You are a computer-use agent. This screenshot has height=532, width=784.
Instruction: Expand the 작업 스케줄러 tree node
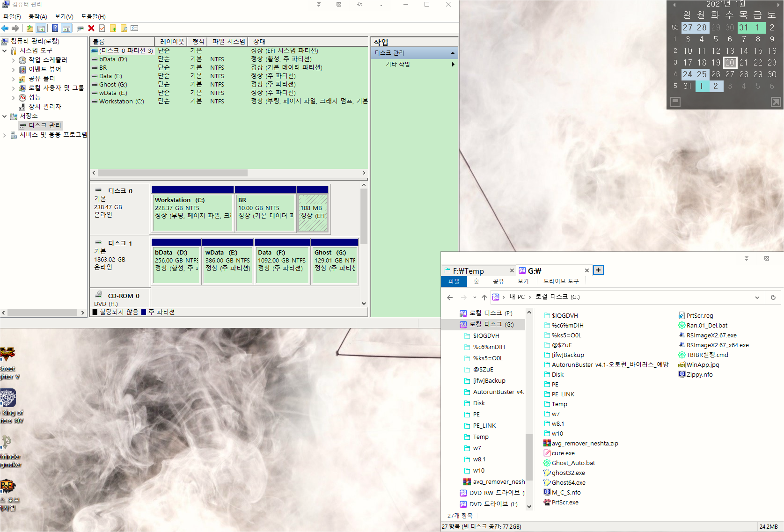[13, 60]
